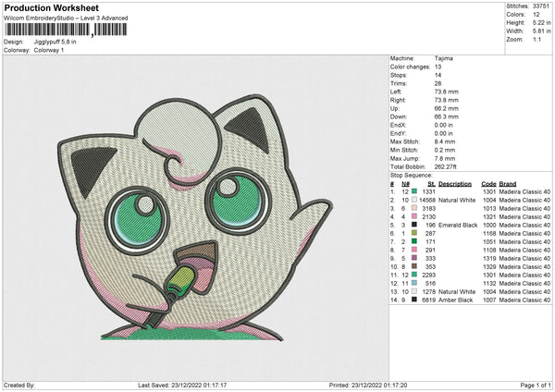Viewport: 555px width, 392px height.
Task: Click the 'Brand' column header
Action: coord(508,184)
